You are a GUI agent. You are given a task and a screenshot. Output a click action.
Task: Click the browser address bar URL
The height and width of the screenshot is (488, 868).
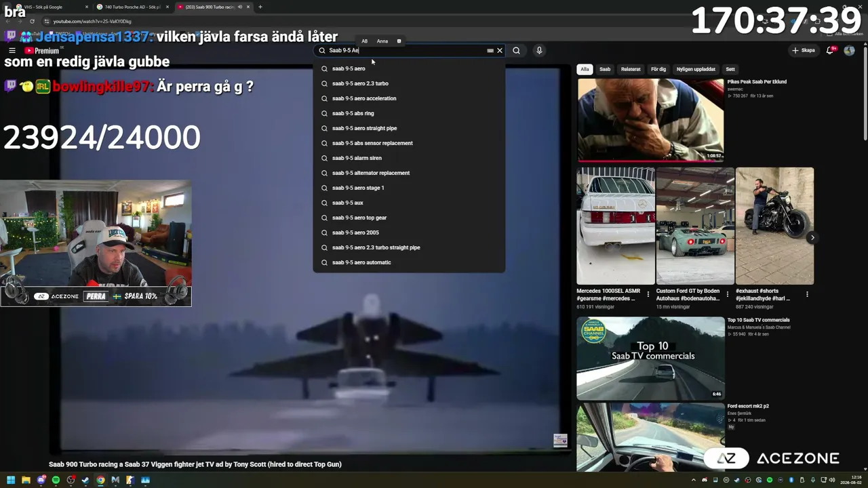(92, 21)
